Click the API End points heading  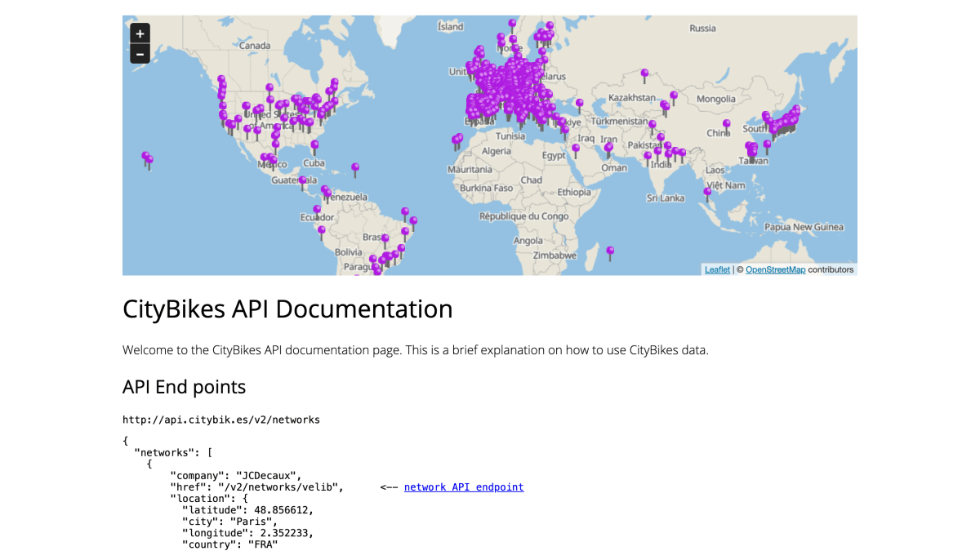click(184, 386)
